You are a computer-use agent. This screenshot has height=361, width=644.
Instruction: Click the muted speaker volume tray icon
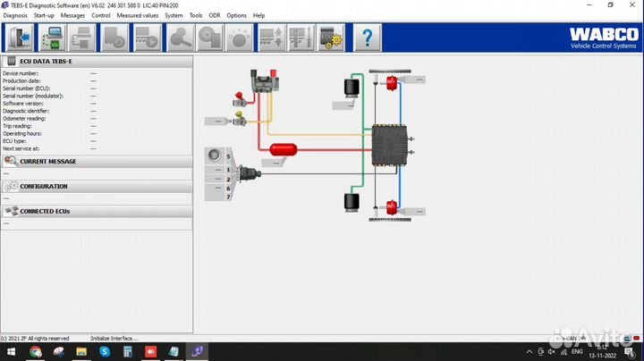click(x=551, y=351)
